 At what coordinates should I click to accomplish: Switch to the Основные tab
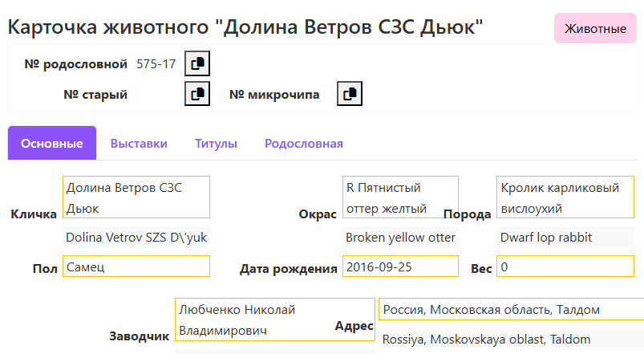point(52,144)
